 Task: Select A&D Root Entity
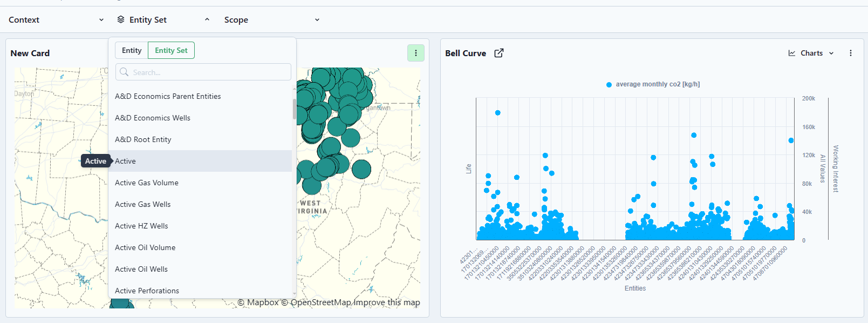click(200, 139)
